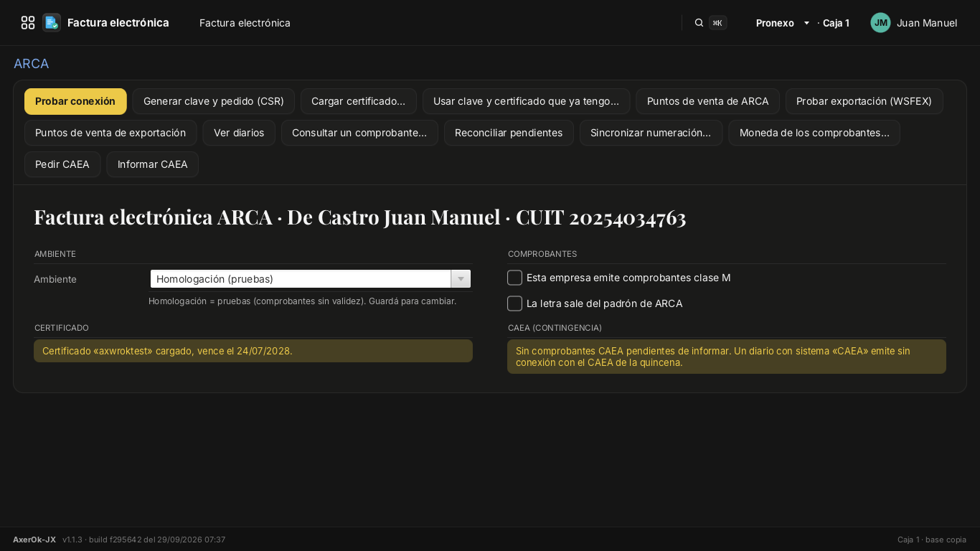Click the Factura electrónica app title
The height and width of the screenshot is (551, 980).
[x=118, y=23]
